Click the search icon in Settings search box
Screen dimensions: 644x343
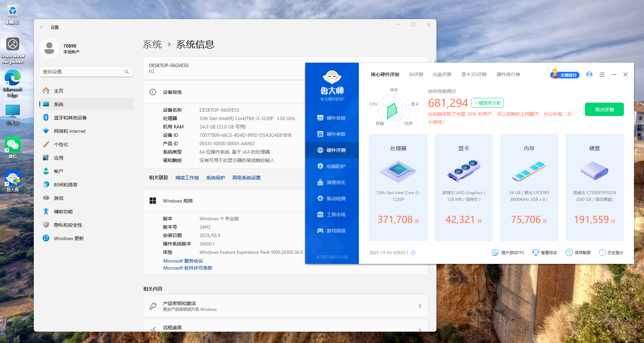pos(127,72)
